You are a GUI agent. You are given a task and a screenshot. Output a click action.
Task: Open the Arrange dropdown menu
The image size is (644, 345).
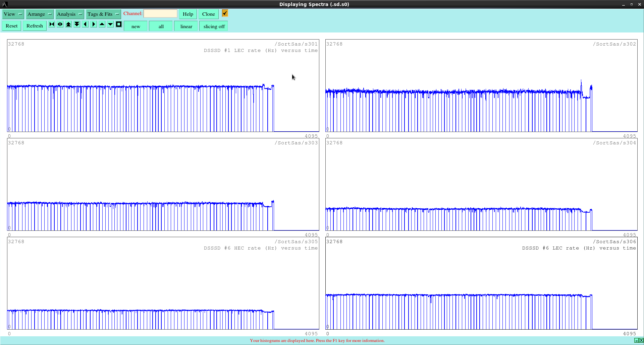pos(40,14)
